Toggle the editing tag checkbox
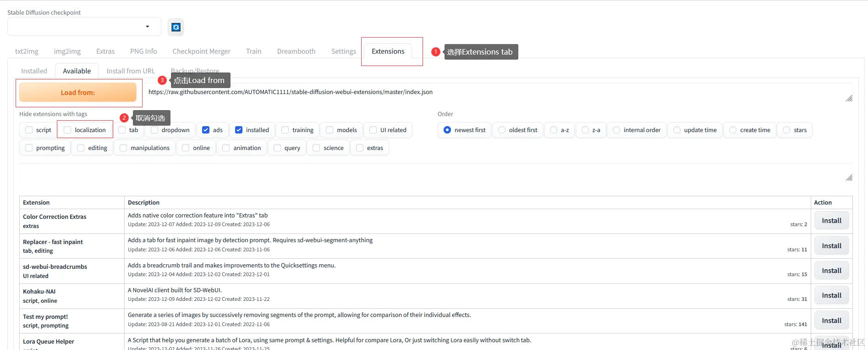This screenshot has width=868, height=350. tap(81, 148)
